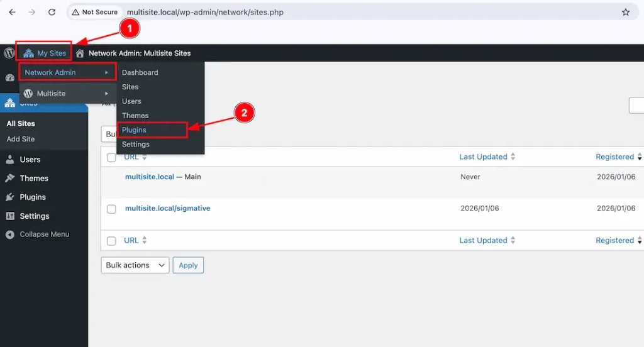The width and height of the screenshot is (644, 347).
Task: Choose Settings in Network Admin submenu
Action: pyautogui.click(x=136, y=145)
